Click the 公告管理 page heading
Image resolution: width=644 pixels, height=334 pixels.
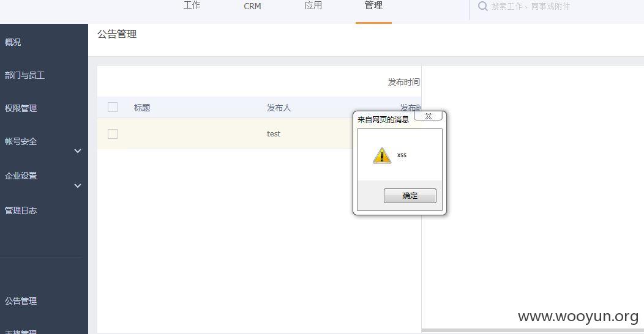click(117, 34)
